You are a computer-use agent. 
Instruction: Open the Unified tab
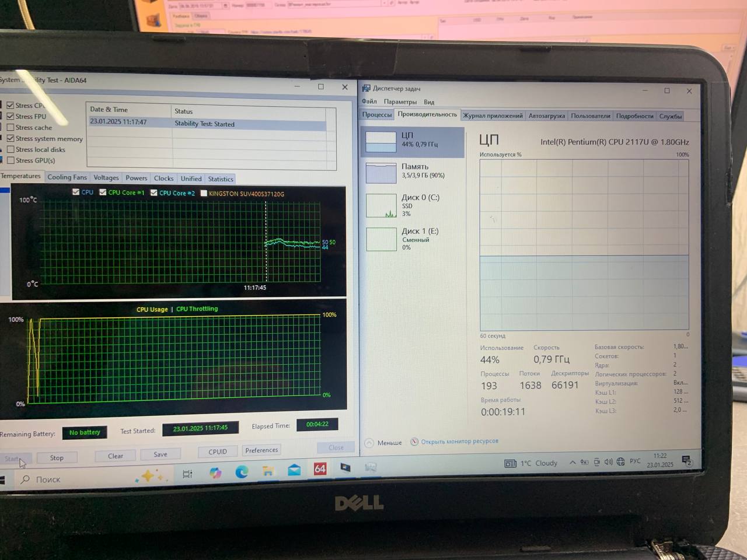coord(191,178)
